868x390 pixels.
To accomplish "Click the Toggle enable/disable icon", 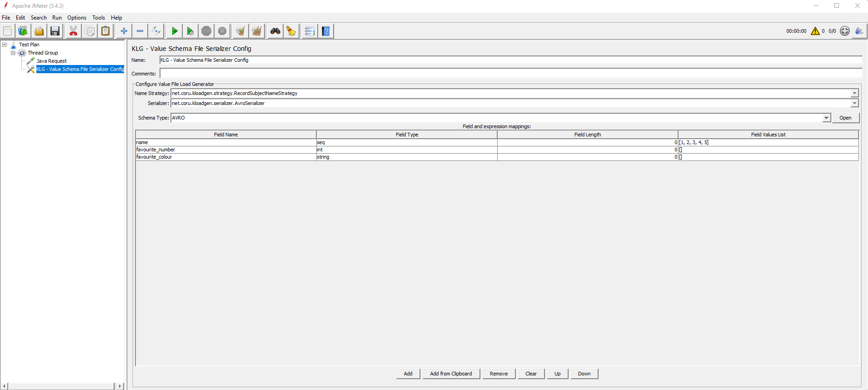I will (156, 31).
